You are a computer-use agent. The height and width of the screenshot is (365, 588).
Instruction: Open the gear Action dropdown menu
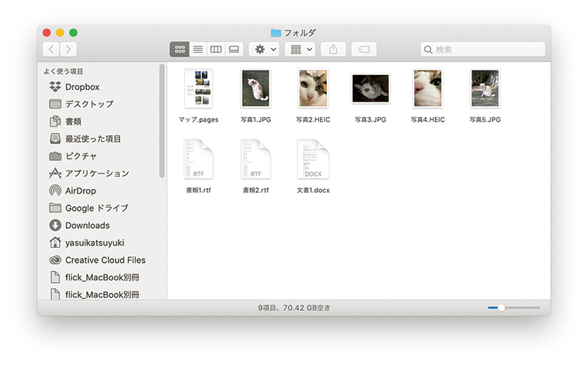click(x=263, y=49)
